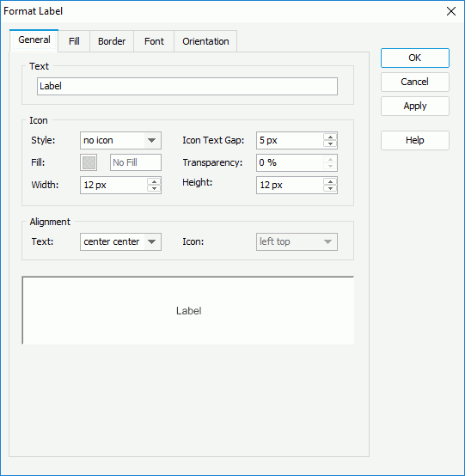Open the Fill tab

[x=74, y=41]
